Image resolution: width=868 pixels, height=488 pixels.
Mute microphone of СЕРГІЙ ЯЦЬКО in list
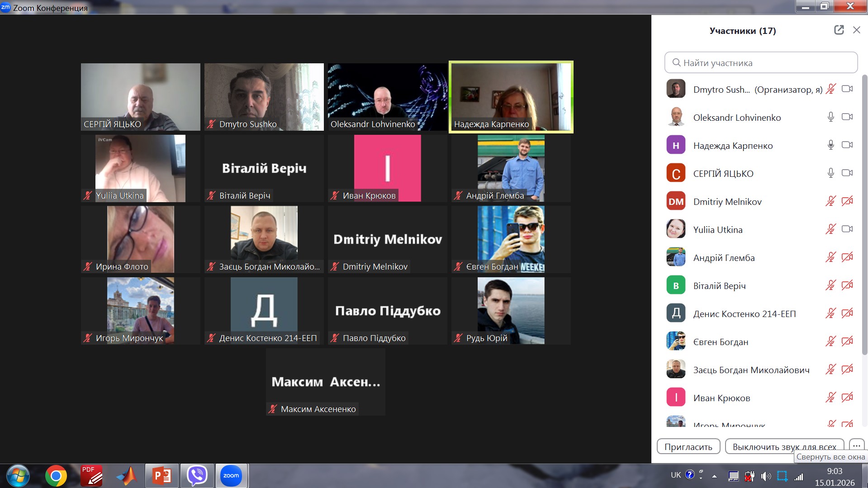(830, 173)
